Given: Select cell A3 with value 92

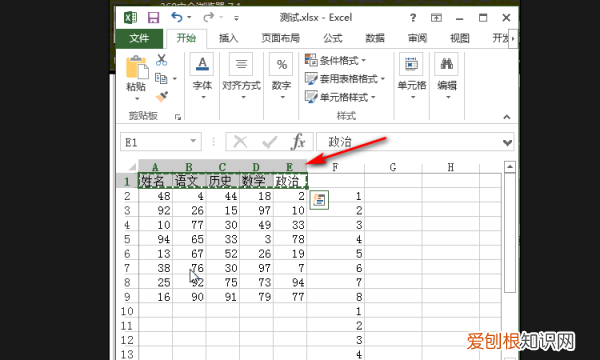Looking at the screenshot, I should pyautogui.click(x=155, y=210).
